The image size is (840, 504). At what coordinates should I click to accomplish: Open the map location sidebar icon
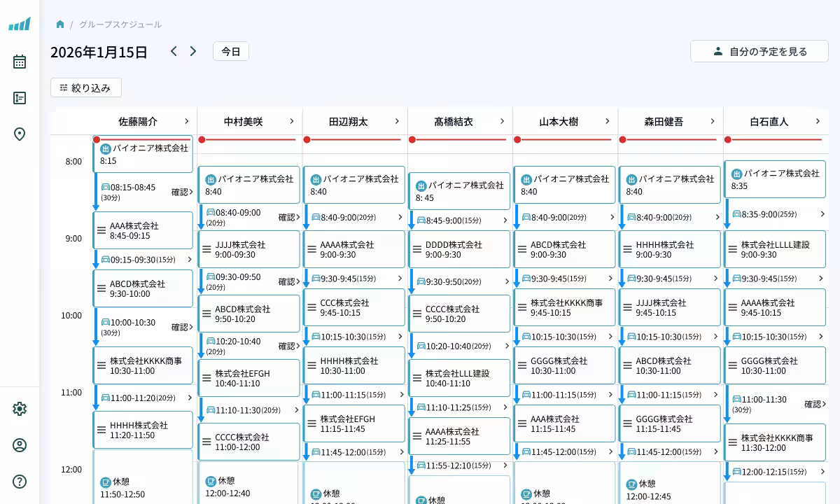20,134
